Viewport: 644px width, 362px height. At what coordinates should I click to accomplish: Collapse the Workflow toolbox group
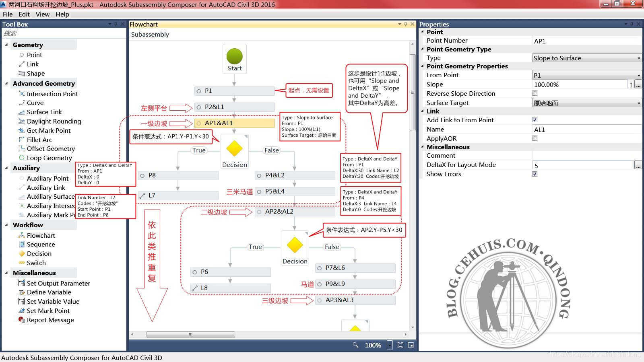pos(6,225)
